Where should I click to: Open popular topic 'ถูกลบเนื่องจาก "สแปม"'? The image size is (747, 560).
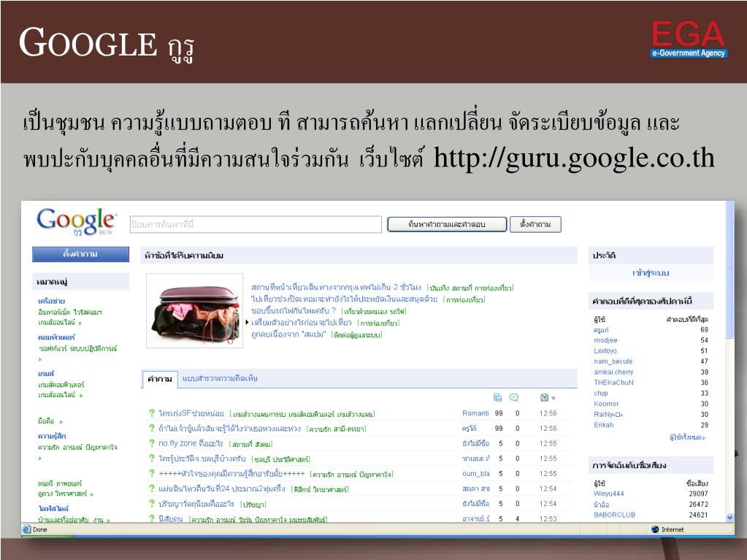tap(288, 334)
